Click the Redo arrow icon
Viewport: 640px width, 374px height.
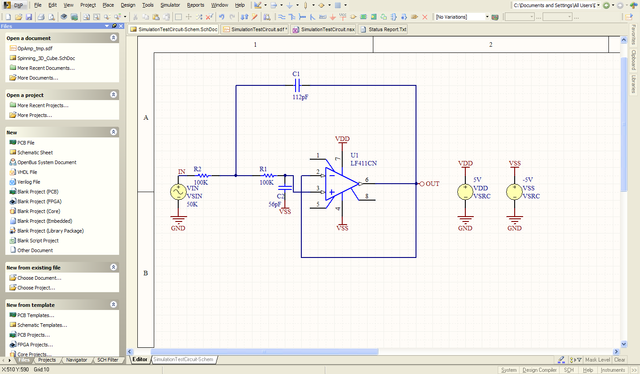coord(232,17)
